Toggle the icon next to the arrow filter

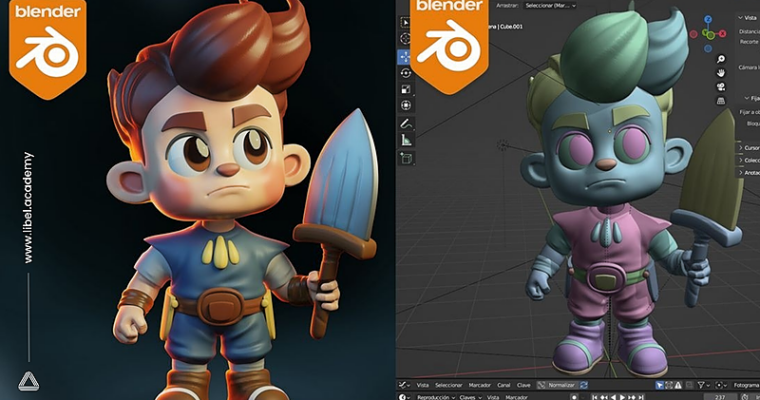(669, 385)
